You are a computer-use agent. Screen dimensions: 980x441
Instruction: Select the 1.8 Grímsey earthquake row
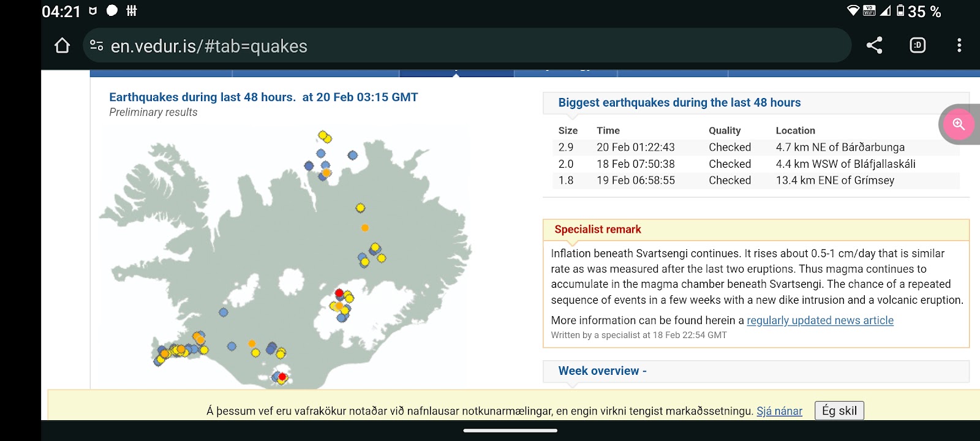[756, 180]
